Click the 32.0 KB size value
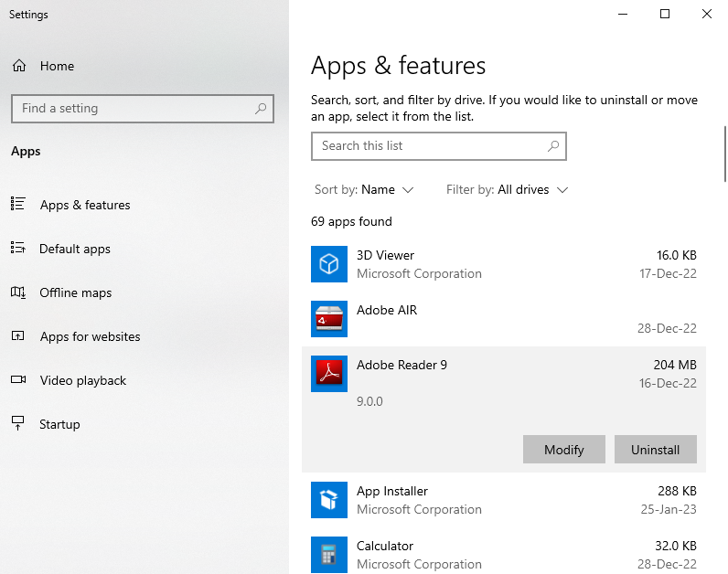728x574 pixels. [676, 546]
